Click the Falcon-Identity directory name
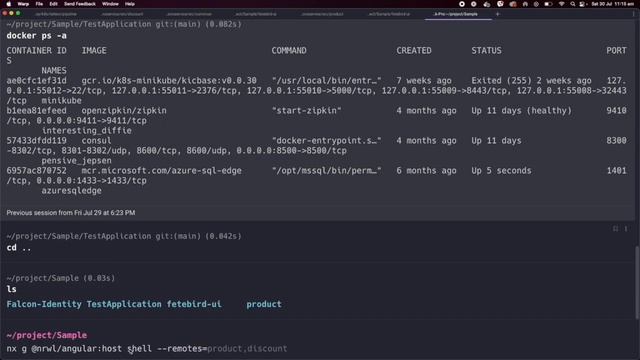Viewport: 640px width, 360px height. [x=44, y=304]
